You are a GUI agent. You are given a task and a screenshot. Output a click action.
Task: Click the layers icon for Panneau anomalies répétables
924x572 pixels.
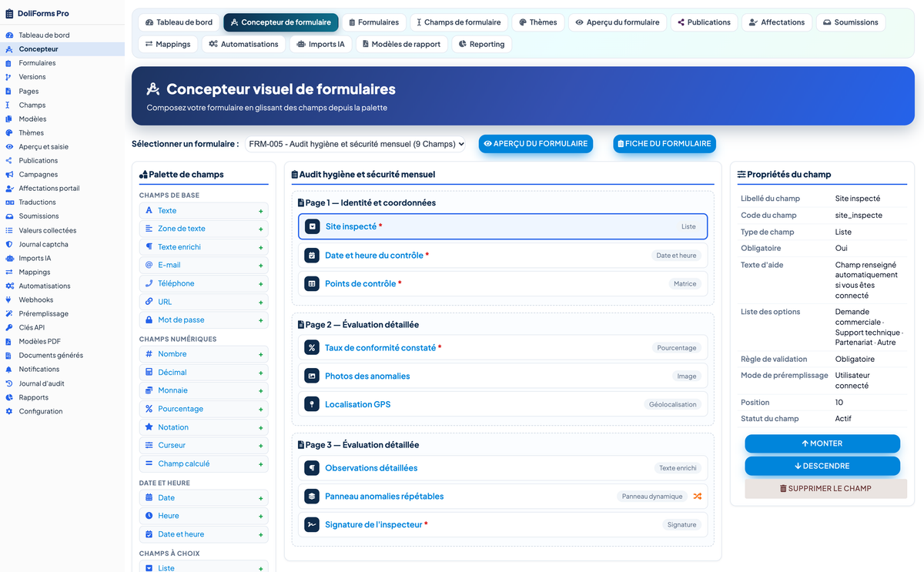312,497
